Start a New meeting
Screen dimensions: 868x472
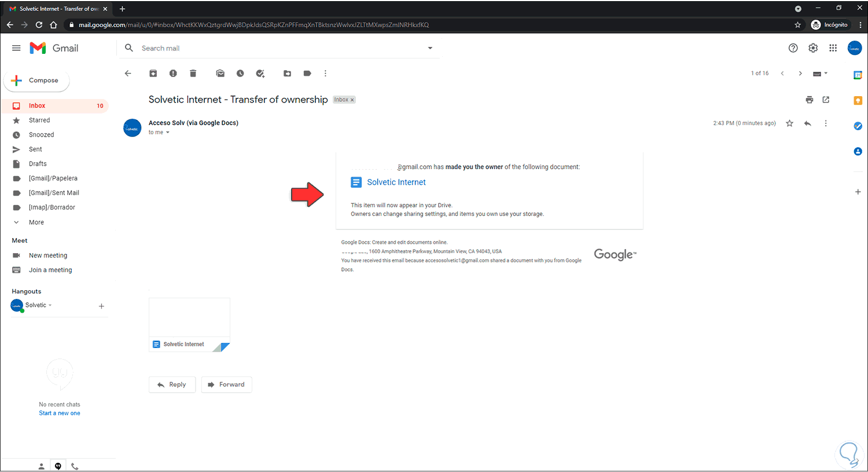click(x=48, y=255)
